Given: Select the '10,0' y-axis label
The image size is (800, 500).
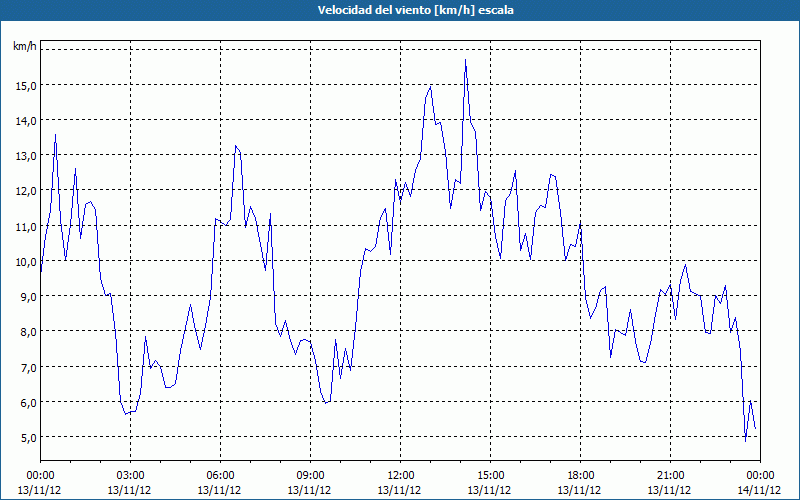Looking at the screenshot, I should 26,262.
